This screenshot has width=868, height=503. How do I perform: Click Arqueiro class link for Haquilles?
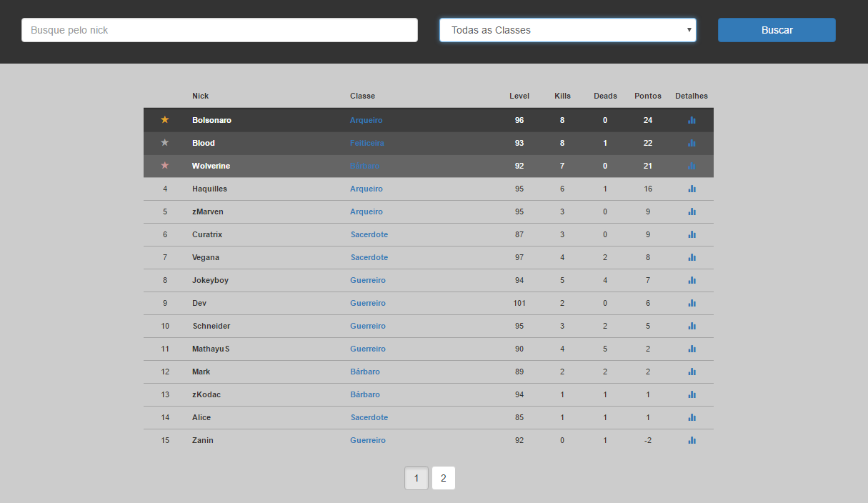pyautogui.click(x=366, y=189)
